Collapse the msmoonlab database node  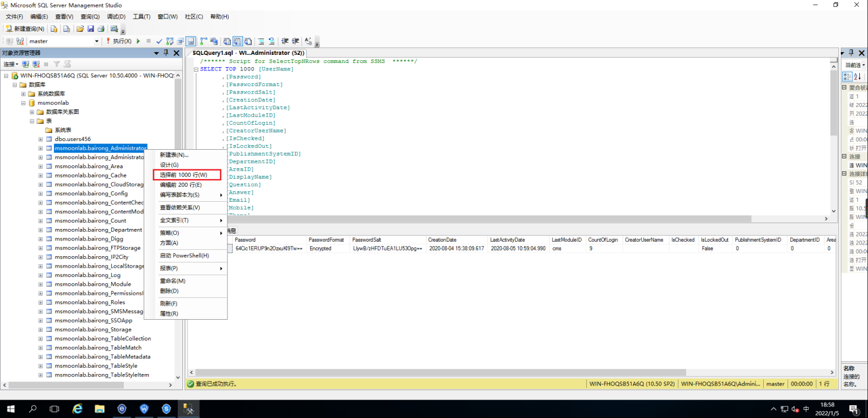pyautogui.click(x=23, y=103)
